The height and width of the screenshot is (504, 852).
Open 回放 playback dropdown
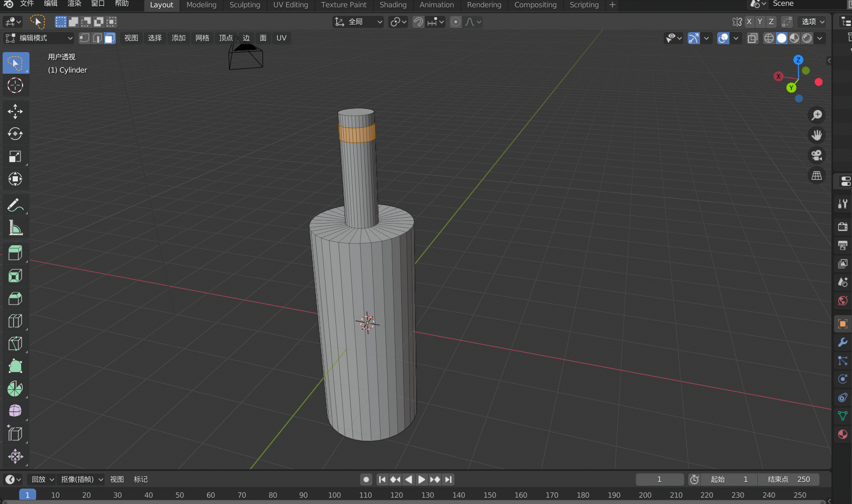click(x=42, y=479)
